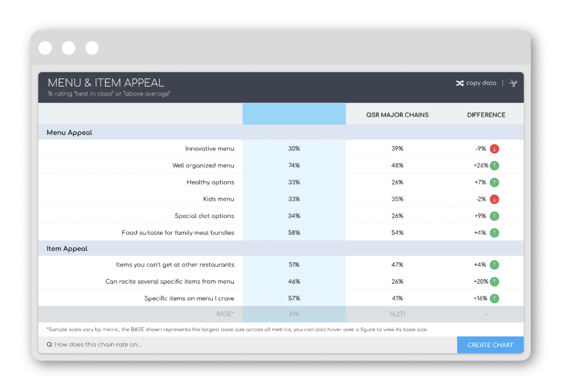Click the green +9% badge for Special diet options
The width and height of the screenshot is (562, 392).
494,215
